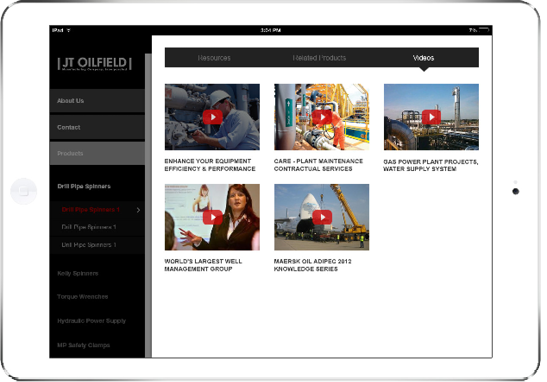547x382 pixels.
Task: Play the CARE Plant Maintenance video
Action: [322, 117]
